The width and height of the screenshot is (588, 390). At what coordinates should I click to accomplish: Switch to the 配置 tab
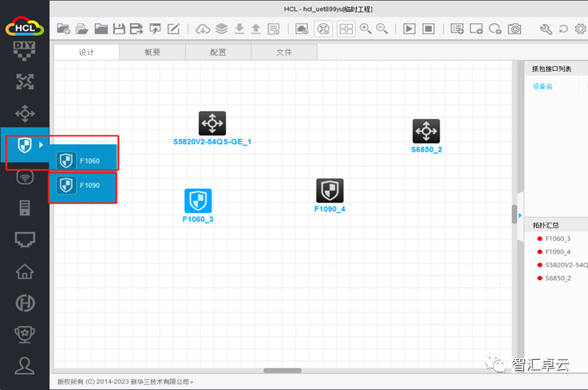(219, 52)
